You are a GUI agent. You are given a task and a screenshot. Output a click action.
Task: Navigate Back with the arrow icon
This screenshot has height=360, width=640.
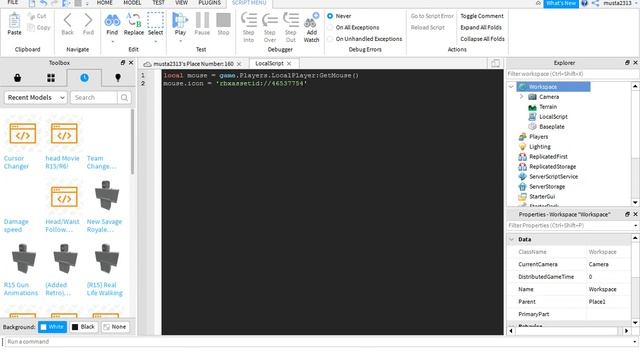(67, 20)
